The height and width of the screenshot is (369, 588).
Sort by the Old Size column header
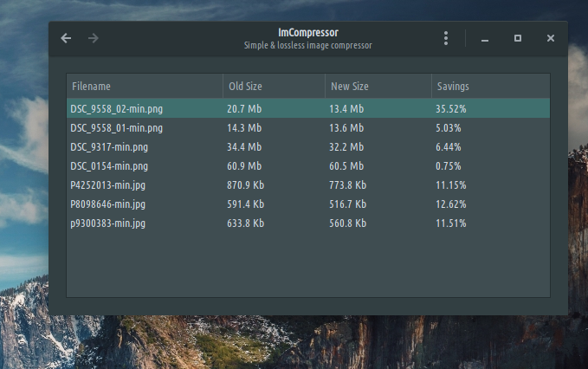point(275,87)
